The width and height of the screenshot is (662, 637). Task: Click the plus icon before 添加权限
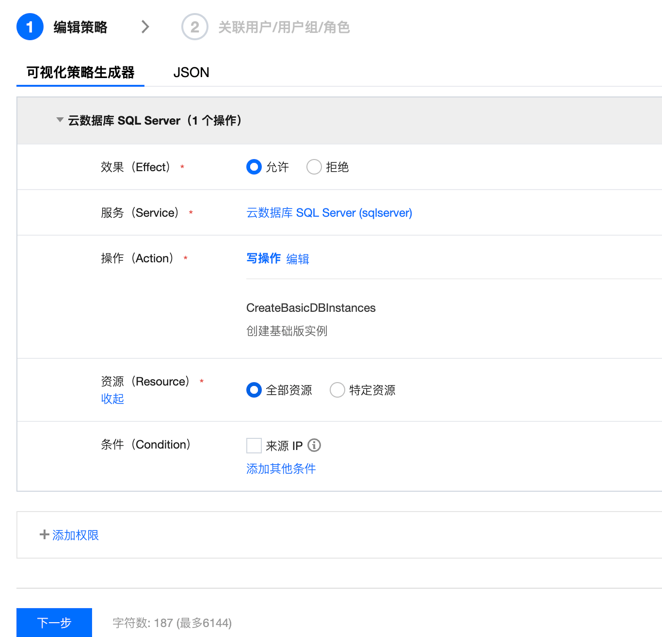[x=44, y=535]
